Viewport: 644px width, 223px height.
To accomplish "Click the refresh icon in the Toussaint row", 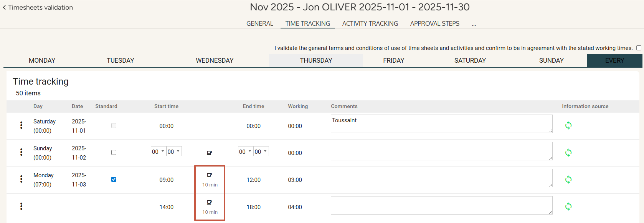I will coord(568,125).
